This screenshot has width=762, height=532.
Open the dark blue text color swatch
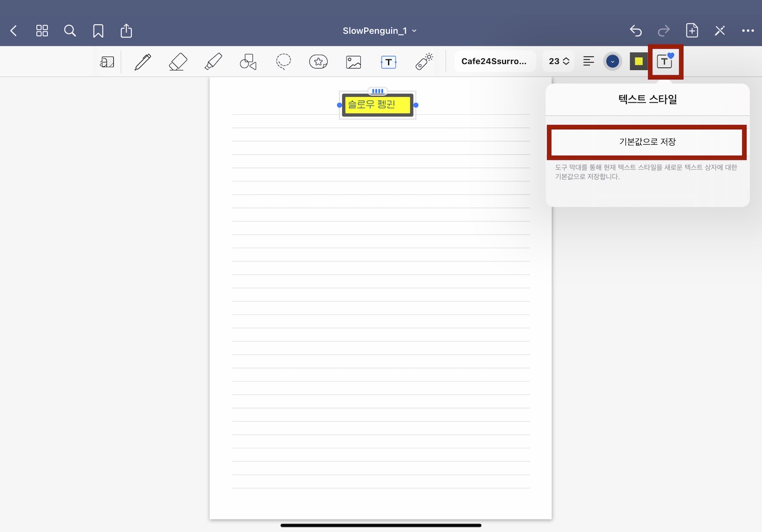pyautogui.click(x=613, y=61)
